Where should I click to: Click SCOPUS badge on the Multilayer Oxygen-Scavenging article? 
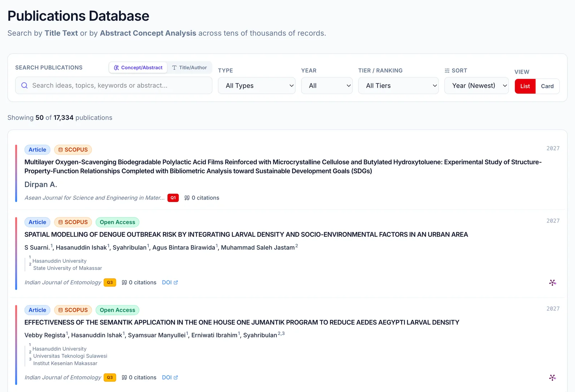73,150
